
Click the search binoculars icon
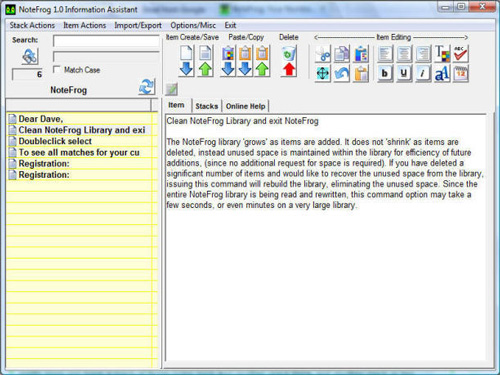(30, 56)
